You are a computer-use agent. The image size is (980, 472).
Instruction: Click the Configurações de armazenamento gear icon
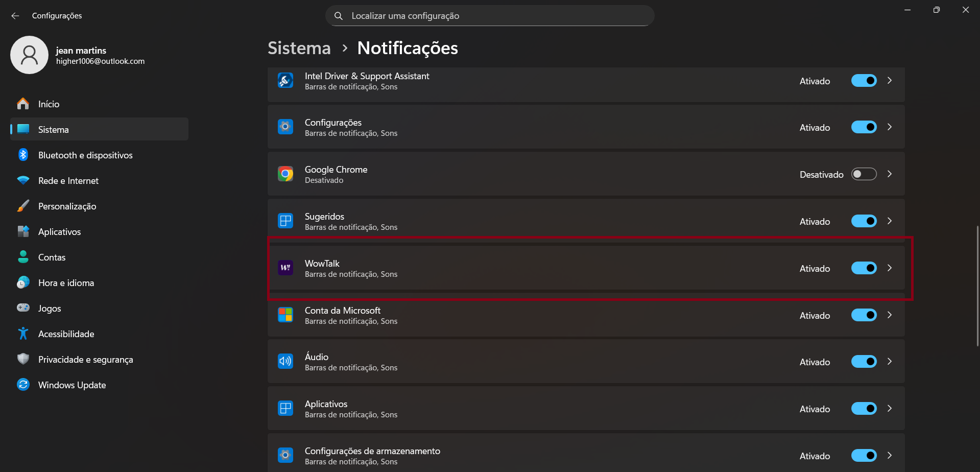285,455
